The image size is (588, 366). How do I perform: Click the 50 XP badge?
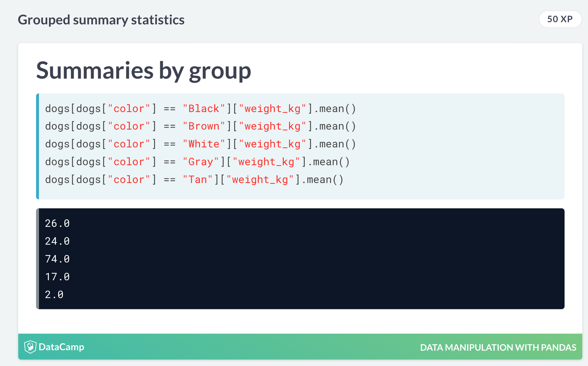click(560, 19)
